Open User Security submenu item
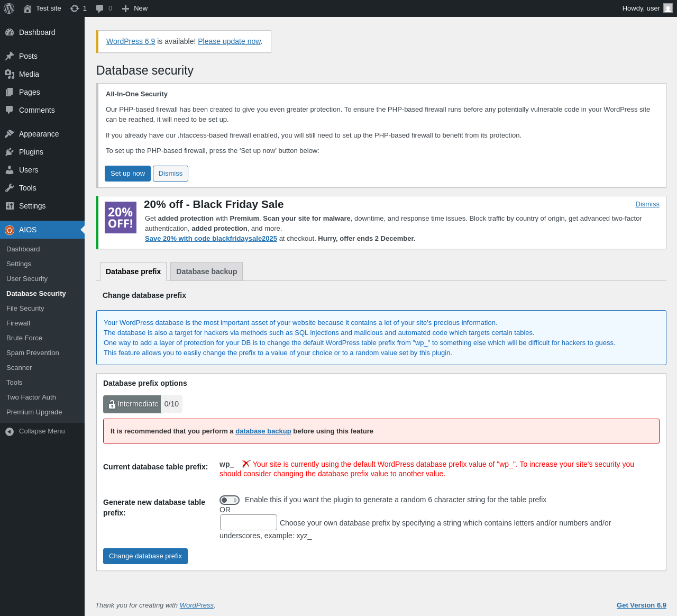677x616 pixels. coord(27,279)
